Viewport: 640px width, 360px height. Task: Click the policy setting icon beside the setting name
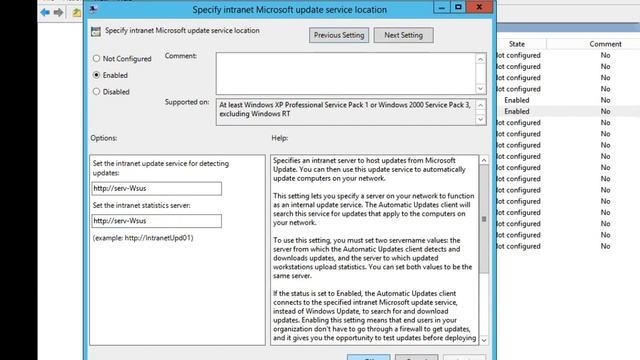[96, 31]
